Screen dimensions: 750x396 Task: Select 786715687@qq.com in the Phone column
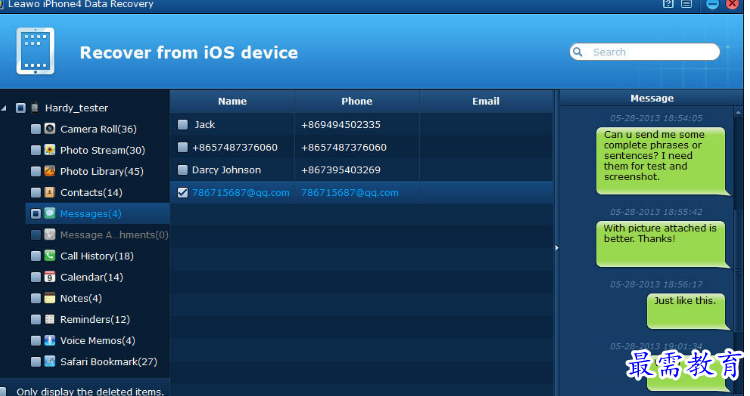click(x=349, y=192)
